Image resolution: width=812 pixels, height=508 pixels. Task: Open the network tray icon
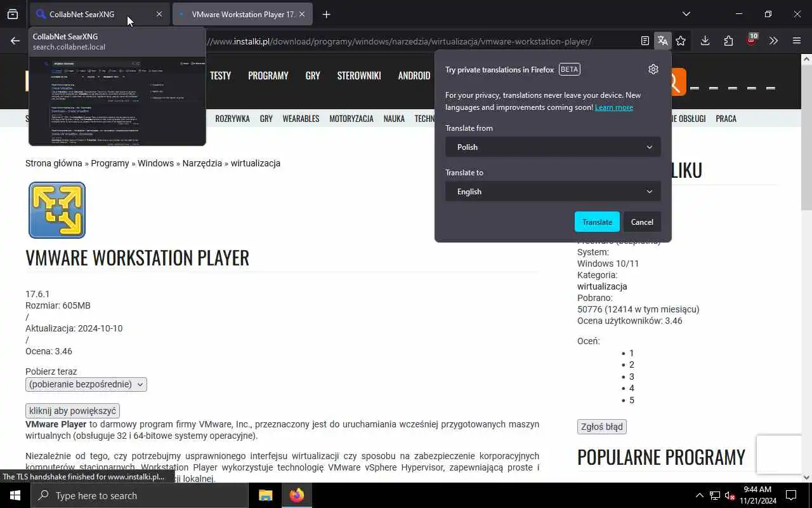click(715, 495)
